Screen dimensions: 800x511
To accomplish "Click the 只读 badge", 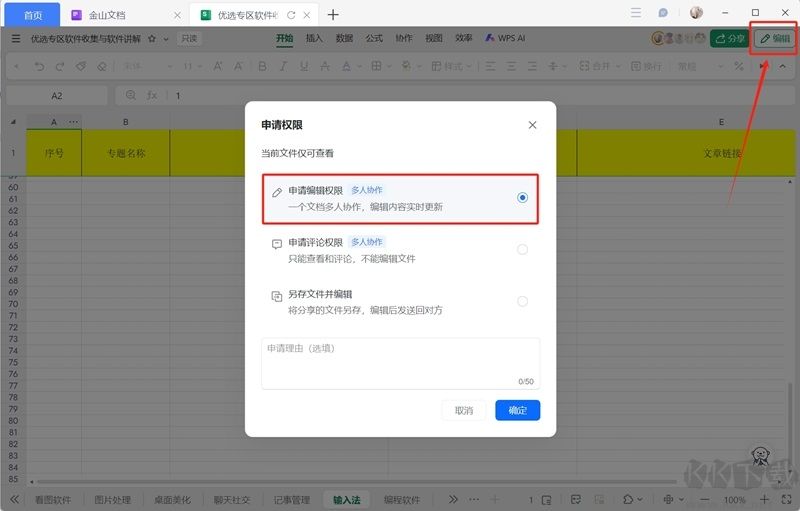I will (189, 38).
